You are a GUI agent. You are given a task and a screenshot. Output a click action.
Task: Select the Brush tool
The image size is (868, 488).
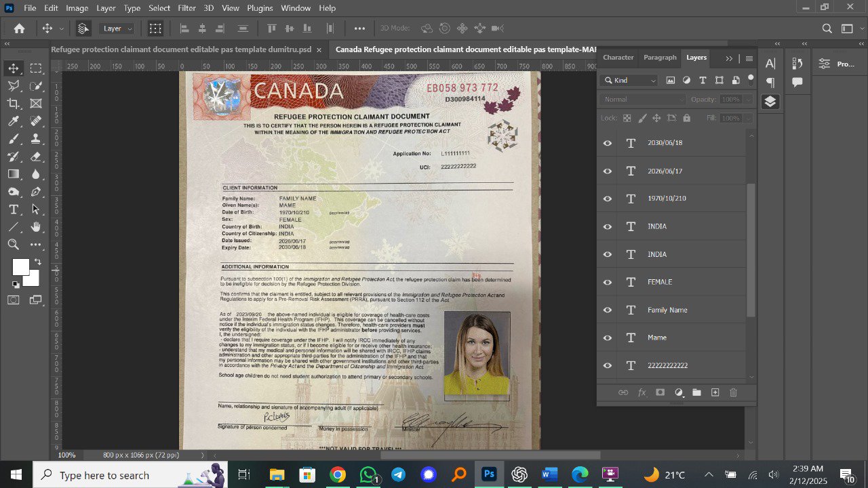tap(14, 139)
